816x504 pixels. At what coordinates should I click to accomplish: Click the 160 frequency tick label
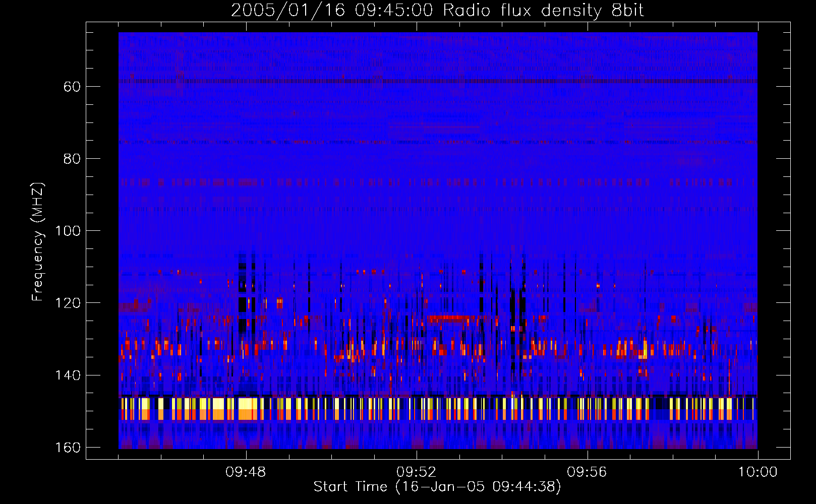[x=68, y=448]
